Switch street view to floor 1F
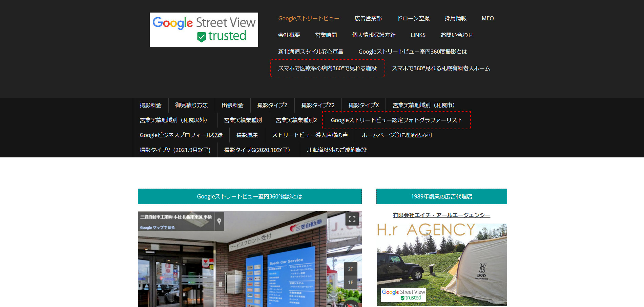644x307 pixels. [351, 282]
